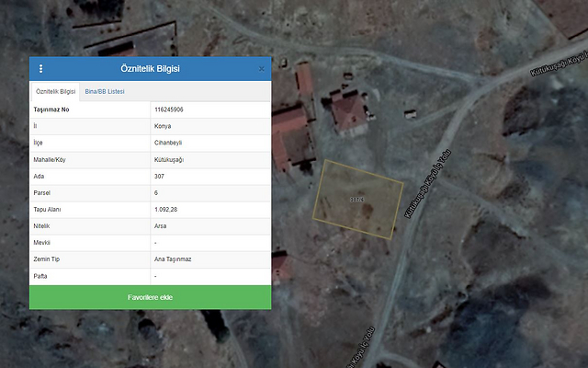The image size is (588, 368).
Task: Switch to the Bina/BB Listesi tab
Action: click(104, 92)
